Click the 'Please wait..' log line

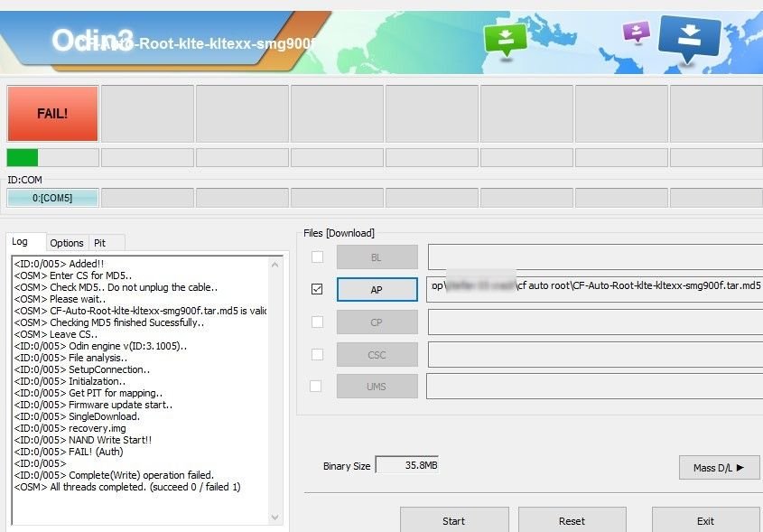coord(60,299)
